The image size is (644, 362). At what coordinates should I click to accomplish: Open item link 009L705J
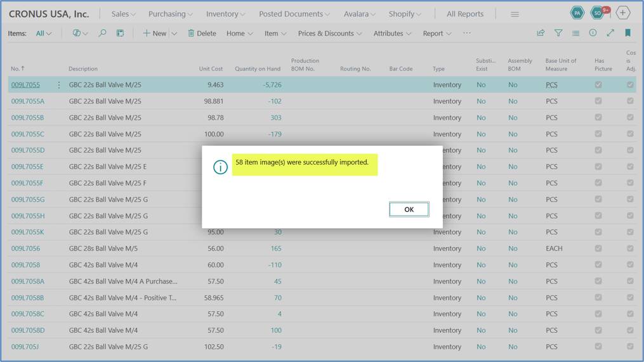pyautogui.click(x=25, y=346)
